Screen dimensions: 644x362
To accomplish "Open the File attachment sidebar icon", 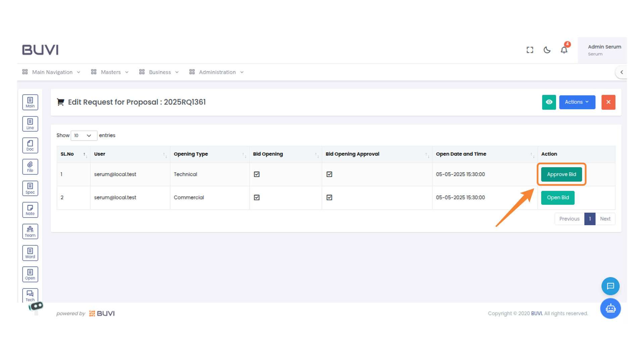I will (30, 167).
